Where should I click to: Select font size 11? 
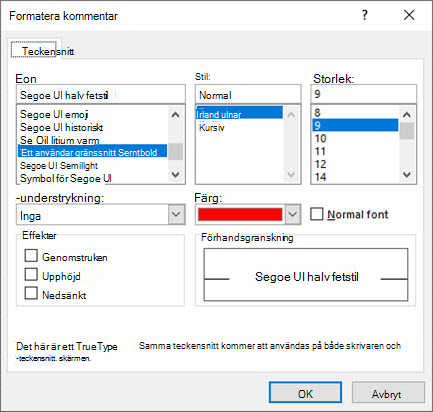click(x=355, y=151)
